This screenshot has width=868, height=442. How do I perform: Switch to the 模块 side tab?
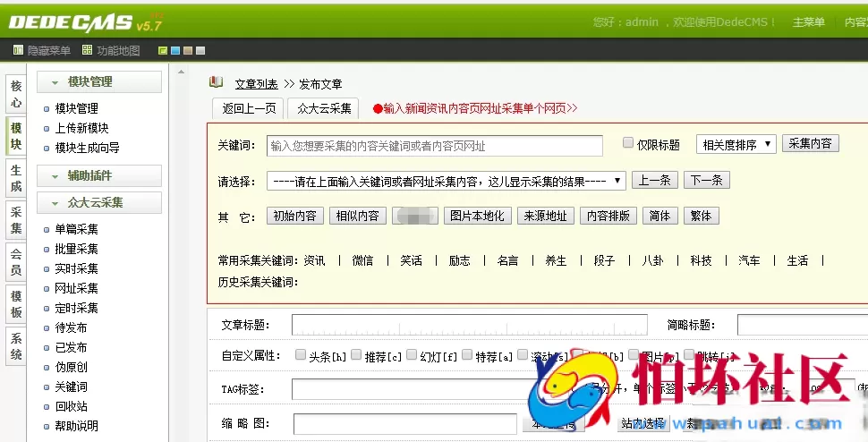(x=16, y=136)
